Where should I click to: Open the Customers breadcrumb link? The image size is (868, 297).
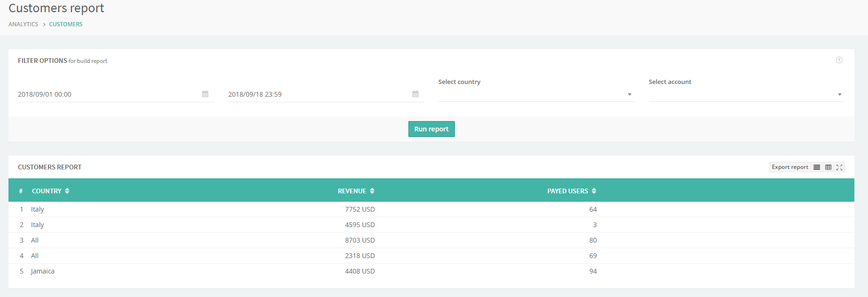tap(66, 24)
